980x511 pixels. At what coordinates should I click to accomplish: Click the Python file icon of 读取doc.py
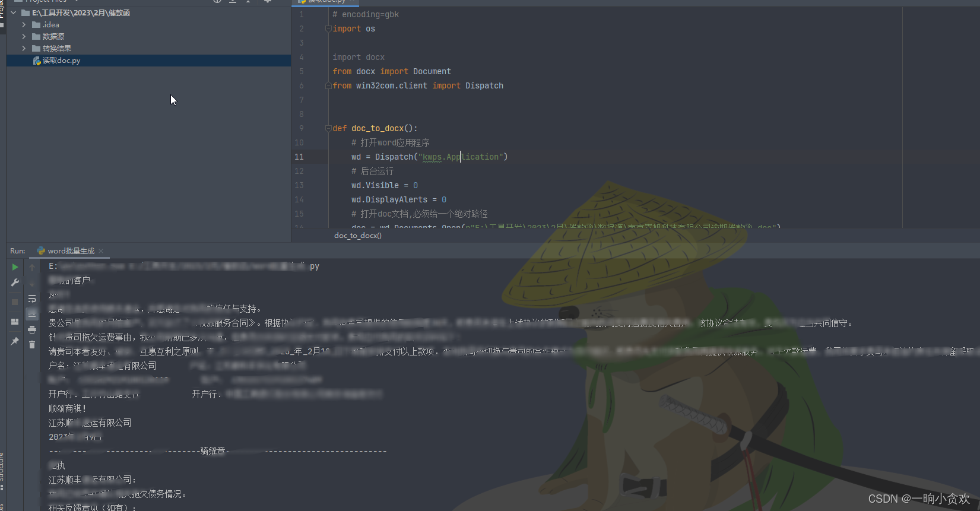37,61
